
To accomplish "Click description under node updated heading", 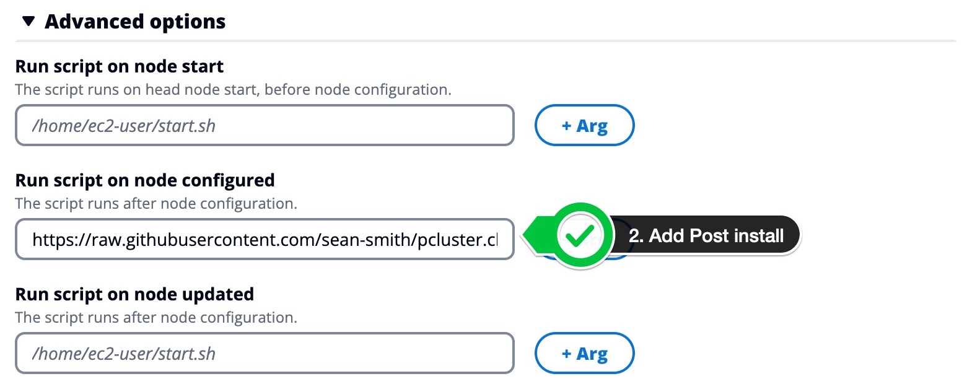I will click(x=156, y=318).
